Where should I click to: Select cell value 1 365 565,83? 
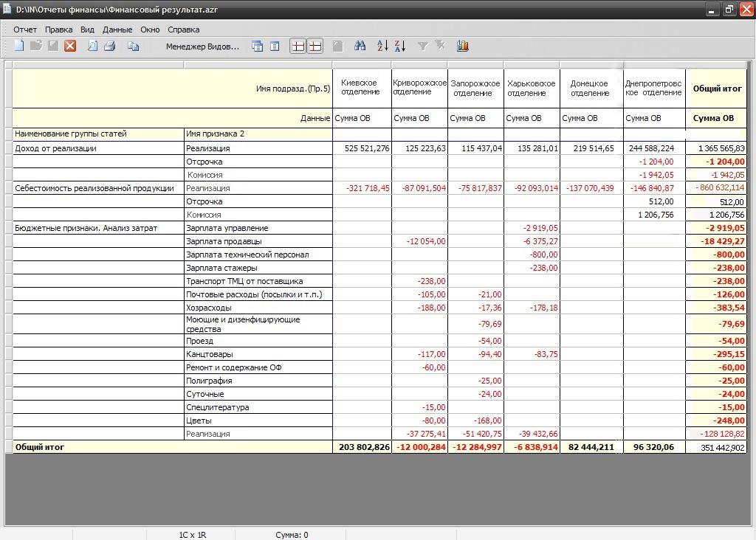point(716,148)
